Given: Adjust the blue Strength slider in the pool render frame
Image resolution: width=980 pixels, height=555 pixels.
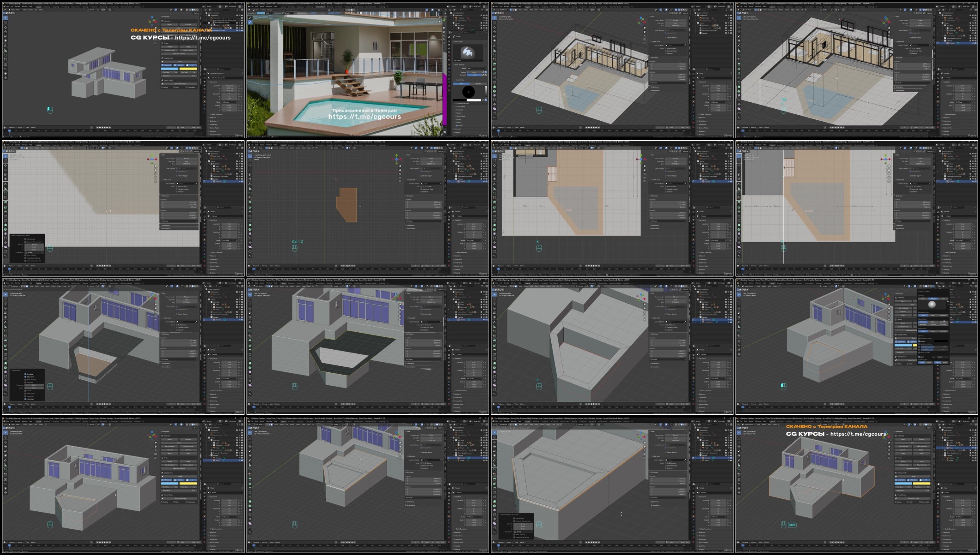Looking at the screenshot, I should pos(474,75).
